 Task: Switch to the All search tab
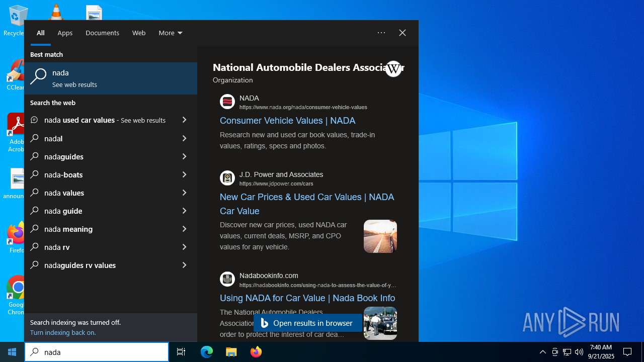(41, 33)
